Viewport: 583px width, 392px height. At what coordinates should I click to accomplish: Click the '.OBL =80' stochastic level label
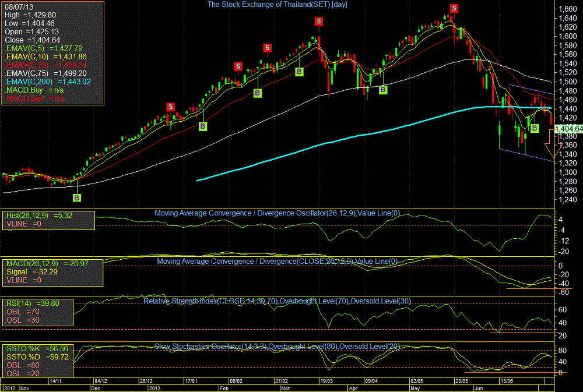[x=22, y=365]
